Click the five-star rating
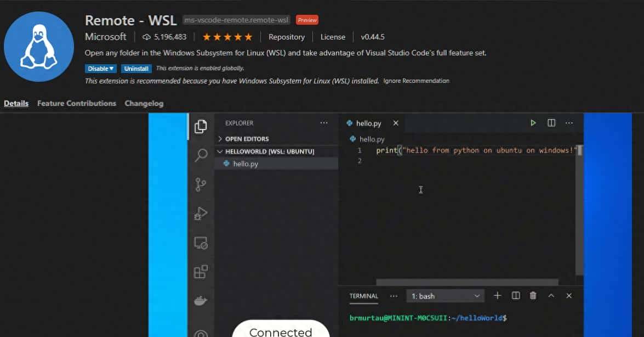Screen dimensions: 644x337 coord(227,37)
